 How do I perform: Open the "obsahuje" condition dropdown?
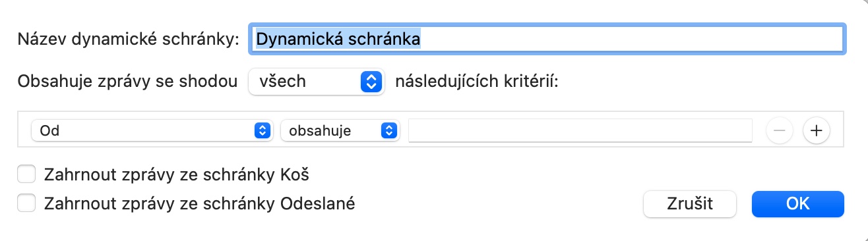(x=340, y=130)
